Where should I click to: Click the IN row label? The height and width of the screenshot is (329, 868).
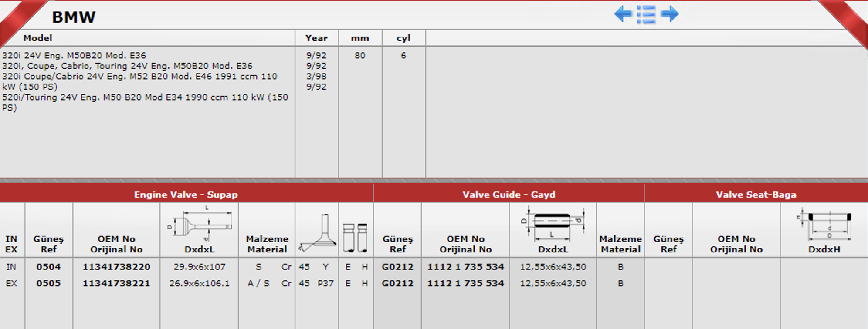(11, 267)
